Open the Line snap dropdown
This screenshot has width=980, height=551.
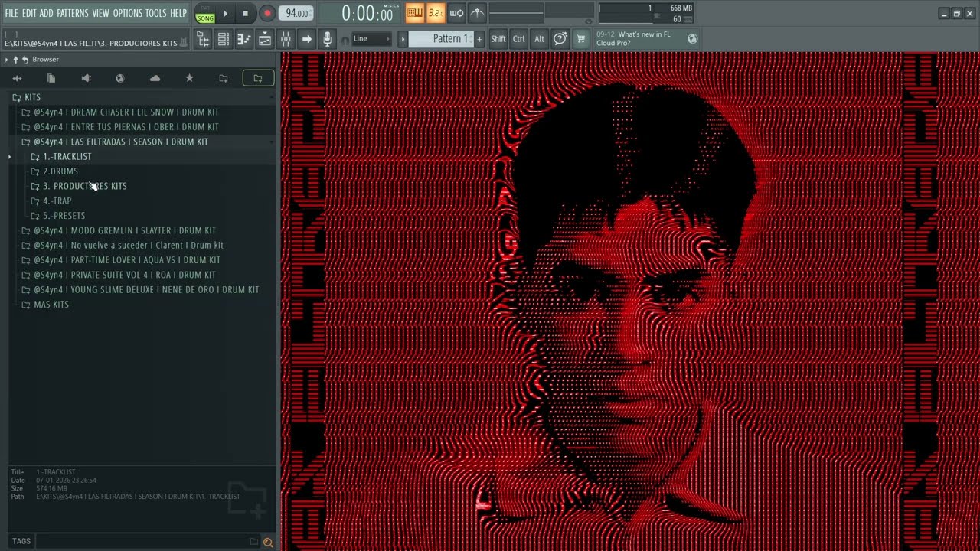[371, 39]
